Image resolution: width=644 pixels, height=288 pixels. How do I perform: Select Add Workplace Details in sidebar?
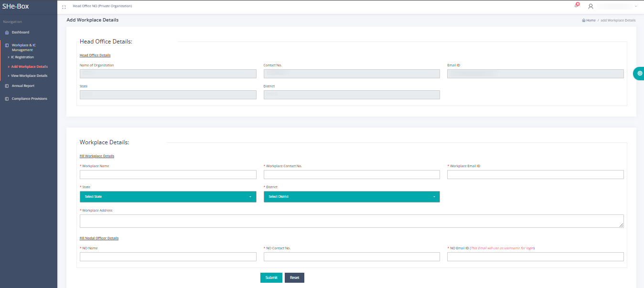[29, 67]
